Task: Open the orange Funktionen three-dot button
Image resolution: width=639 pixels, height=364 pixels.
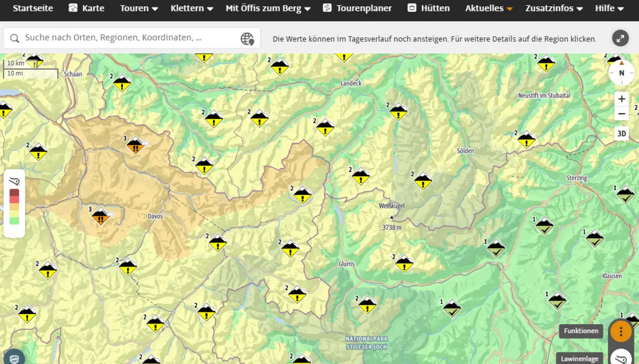Action: (x=620, y=330)
